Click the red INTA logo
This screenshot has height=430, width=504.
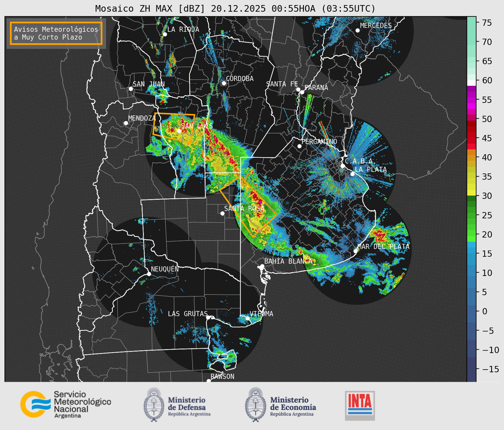(360, 405)
